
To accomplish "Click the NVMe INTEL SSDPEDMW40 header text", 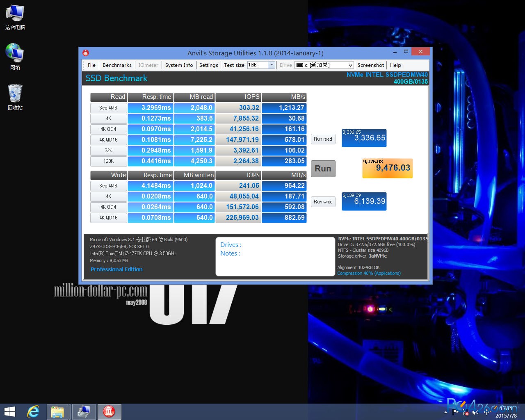I will coord(387,75).
